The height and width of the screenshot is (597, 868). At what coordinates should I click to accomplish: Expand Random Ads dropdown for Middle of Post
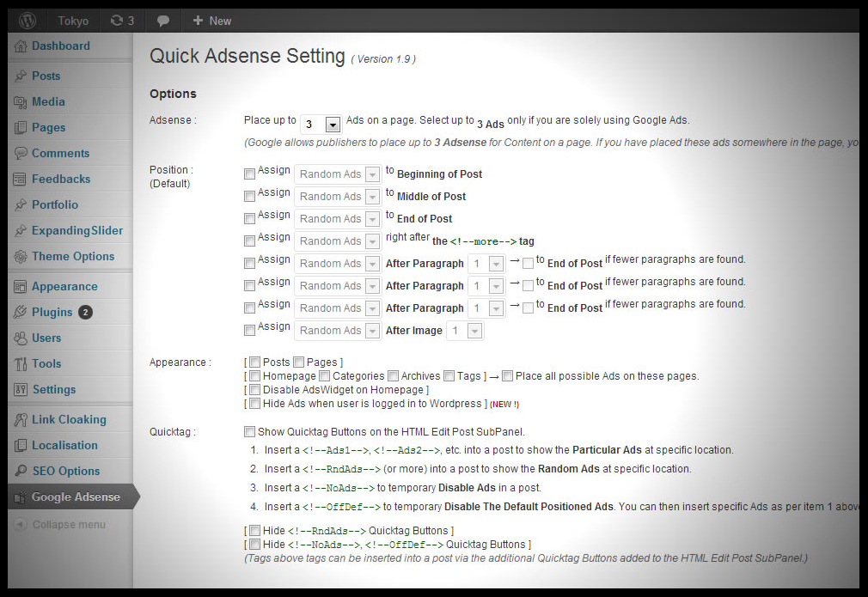pos(372,197)
